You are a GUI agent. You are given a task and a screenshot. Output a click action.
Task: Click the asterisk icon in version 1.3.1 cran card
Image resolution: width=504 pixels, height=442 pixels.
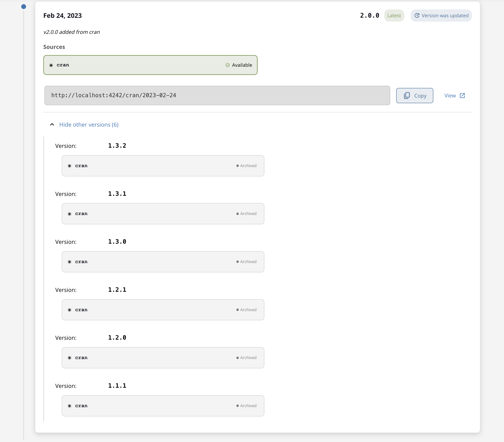(x=70, y=214)
